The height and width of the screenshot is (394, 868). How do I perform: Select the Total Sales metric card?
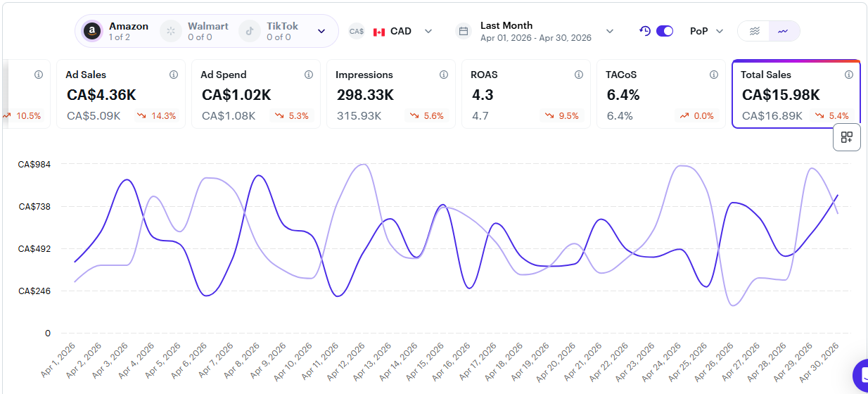[x=796, y=94]
